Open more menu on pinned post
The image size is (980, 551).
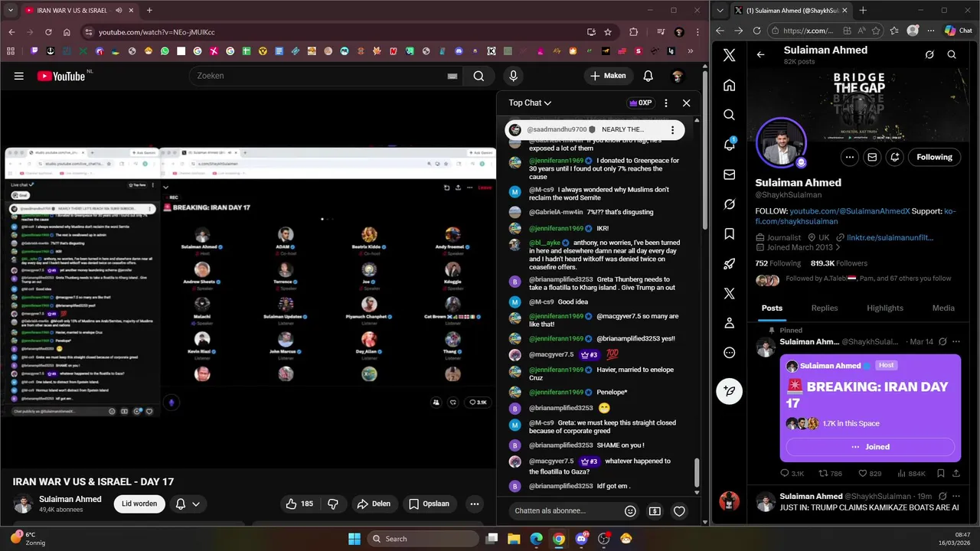(x=955, y=342)
